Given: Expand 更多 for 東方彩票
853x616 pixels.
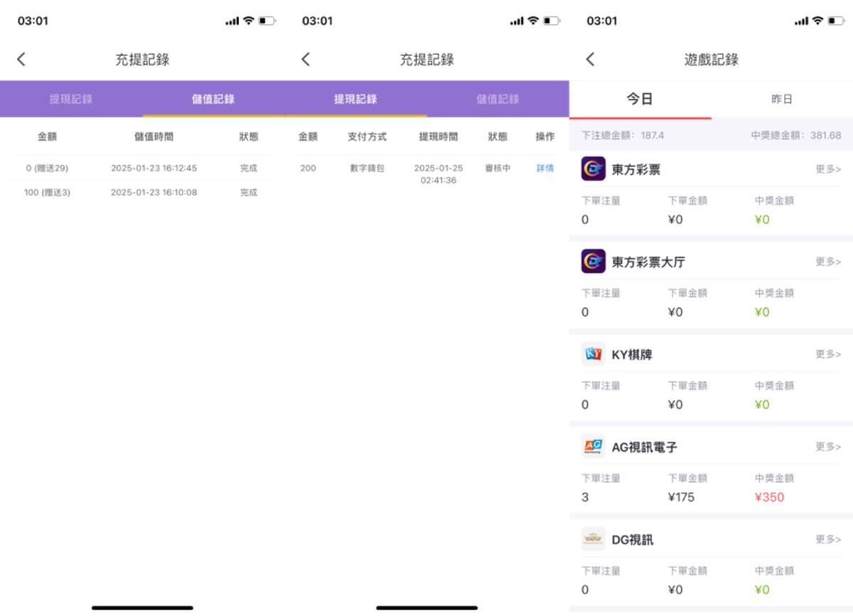Looking at the screenshot, I should (828, 169).
